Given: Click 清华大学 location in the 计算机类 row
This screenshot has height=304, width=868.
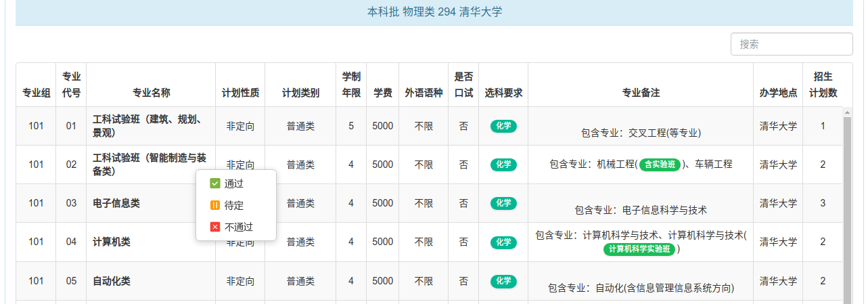Looking at the screenshot, I should [778, 242].
